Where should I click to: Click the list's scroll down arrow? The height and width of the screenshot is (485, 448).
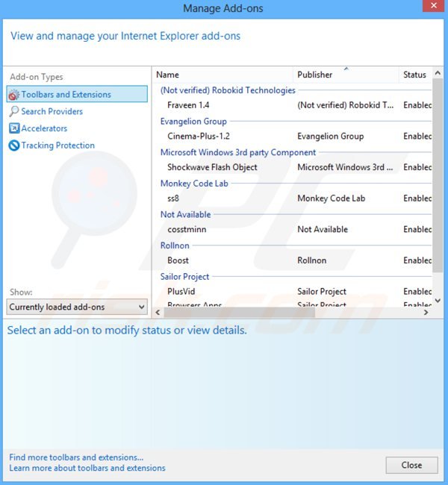click(438, 301)
